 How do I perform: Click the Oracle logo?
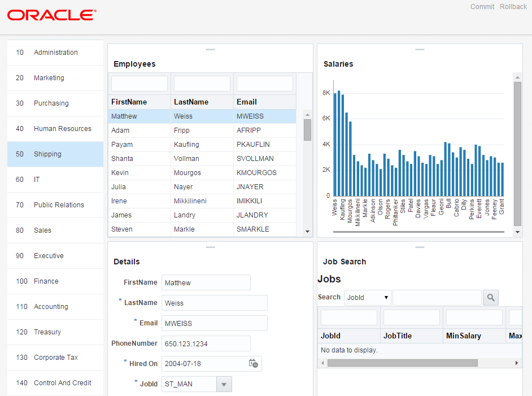click(52, 15)
